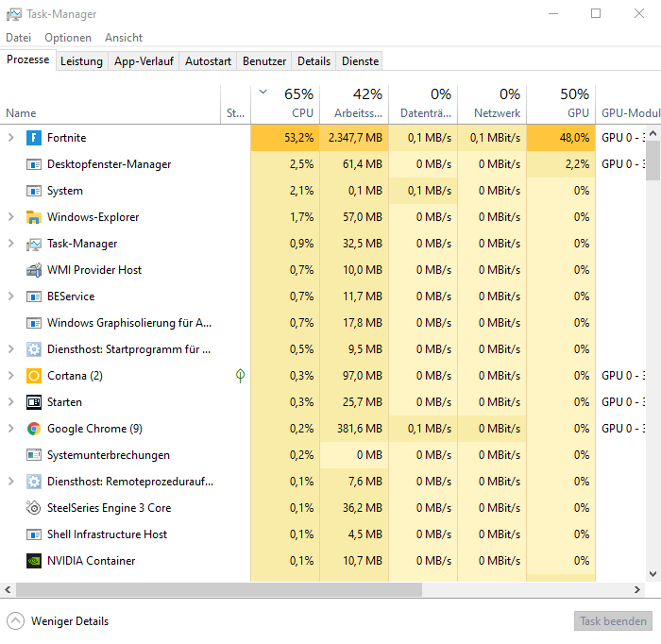Expand the Fortnite process group
The width and height of the screenshot is (661, 644).
coord(11,138)
